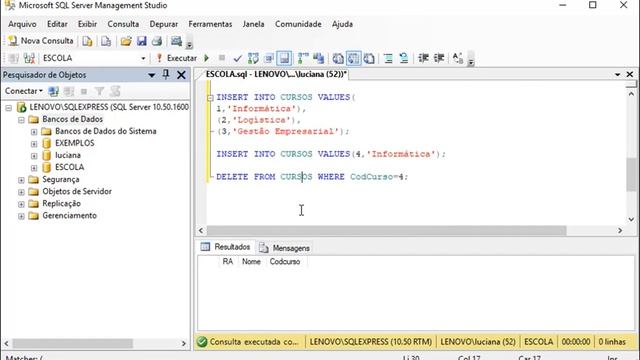The image size is (640, 360).
Task: Click the Nova Consulta button
Action: pyautogui.click(x=41, y=41)
